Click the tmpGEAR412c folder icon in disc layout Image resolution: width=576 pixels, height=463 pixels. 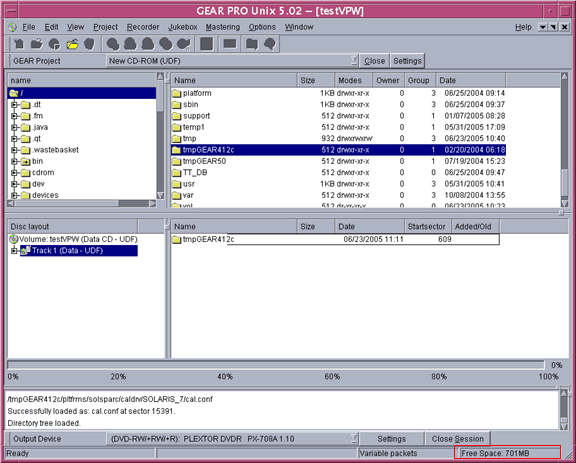point(177,240)
